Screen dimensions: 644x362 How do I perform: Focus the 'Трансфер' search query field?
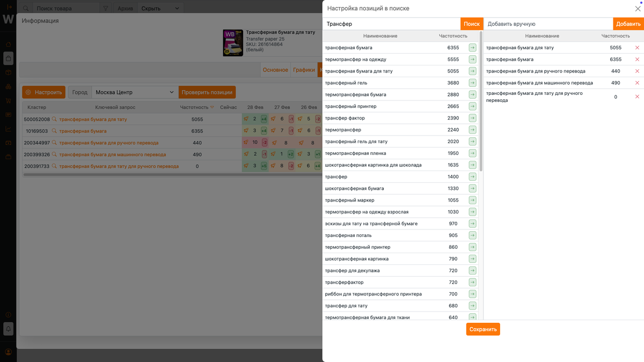click(x=391, y=24)
